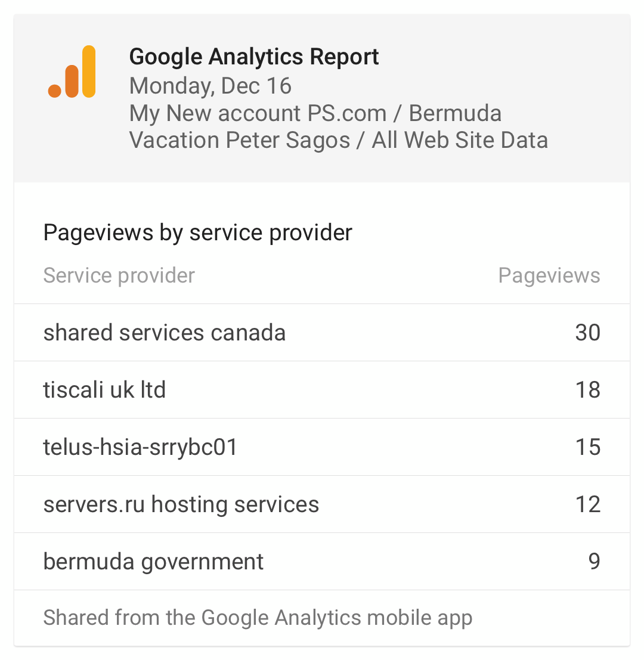This screenshot has width=644, height=660.
Task: Click the Shared from Google Analytics footer
Action: point(258,618)
